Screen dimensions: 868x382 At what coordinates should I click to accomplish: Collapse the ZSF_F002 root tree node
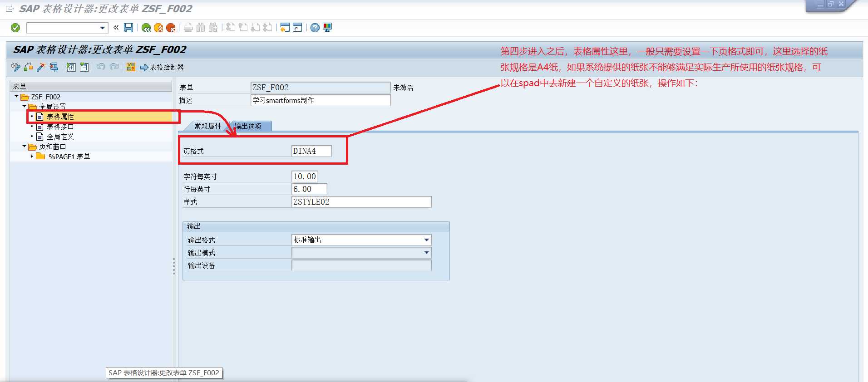[x=16, y=96]
